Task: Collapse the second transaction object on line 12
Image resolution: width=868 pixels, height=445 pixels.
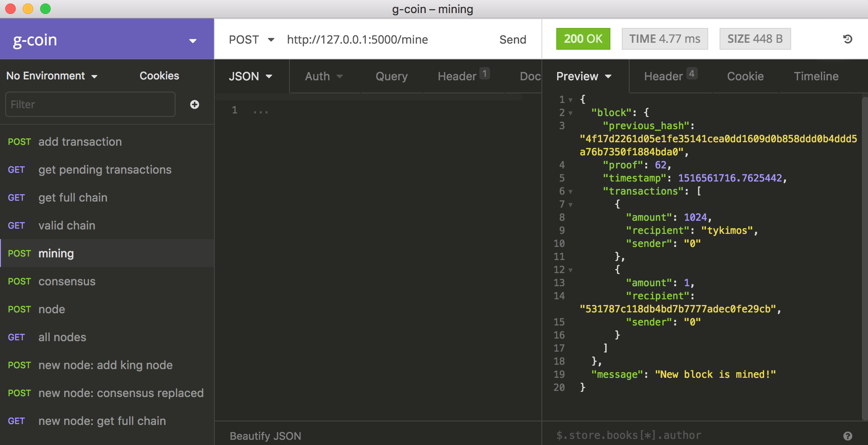Action: [570, 270]
